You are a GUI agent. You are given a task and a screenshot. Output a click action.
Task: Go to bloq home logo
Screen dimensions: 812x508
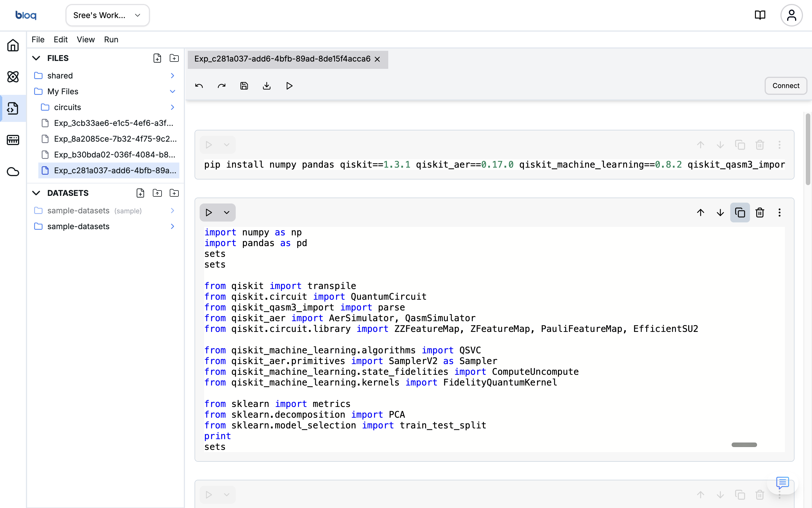tap(26, 15)
